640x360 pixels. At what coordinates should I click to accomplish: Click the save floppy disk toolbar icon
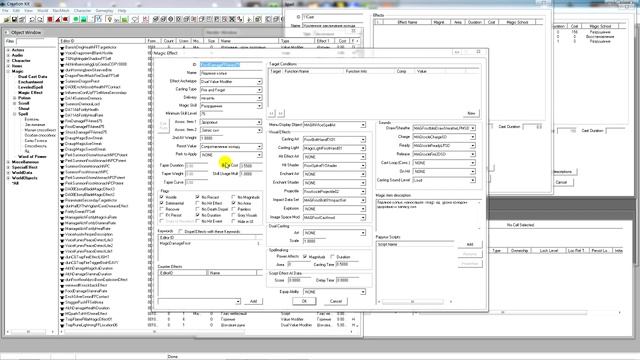14,19
